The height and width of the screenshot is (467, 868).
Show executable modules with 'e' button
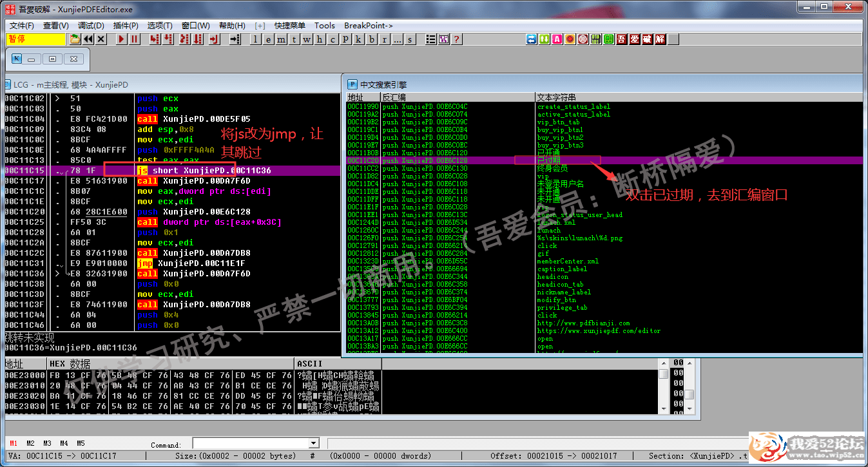tap(268, 39)
